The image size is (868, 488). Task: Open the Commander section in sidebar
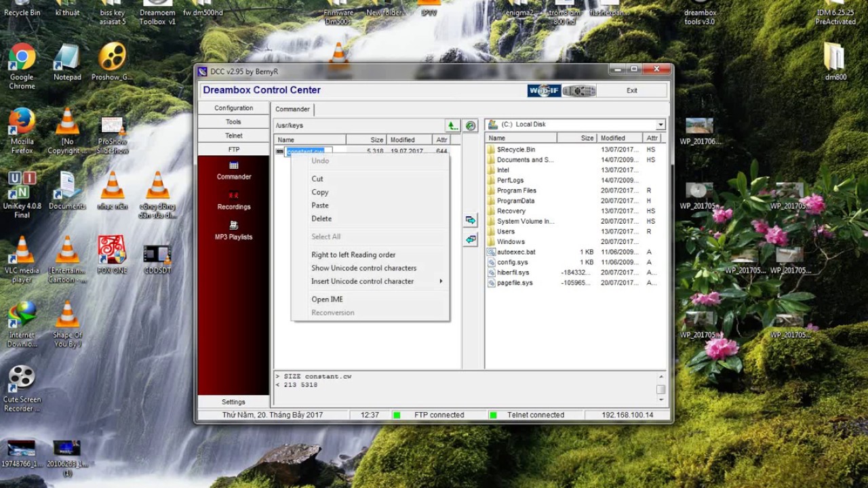[x=234, y=170]
